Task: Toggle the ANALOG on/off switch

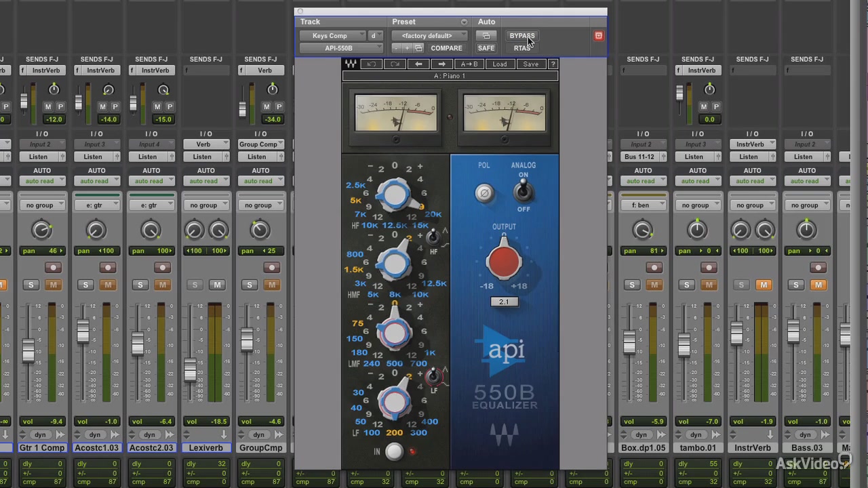Action: pos(523,192)
